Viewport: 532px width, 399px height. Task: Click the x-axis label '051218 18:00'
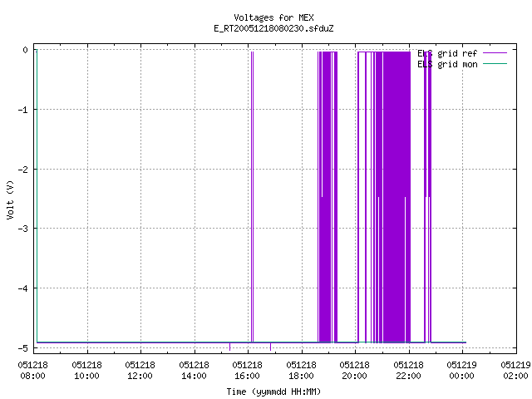(301, 371)
